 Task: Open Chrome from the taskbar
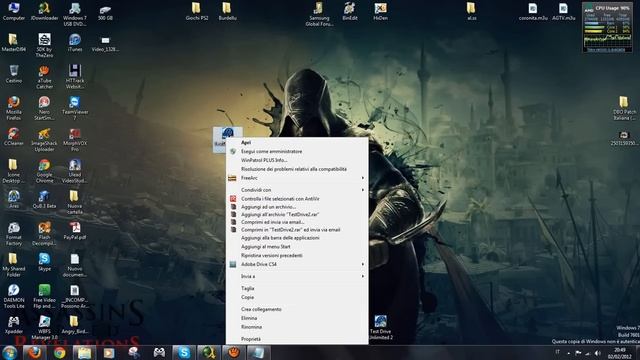coord(60,353)
